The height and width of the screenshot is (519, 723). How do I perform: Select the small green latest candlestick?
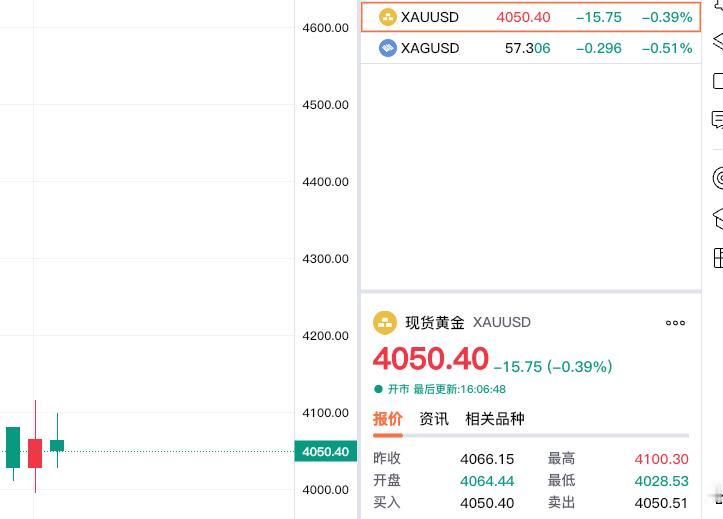[57, 445]
